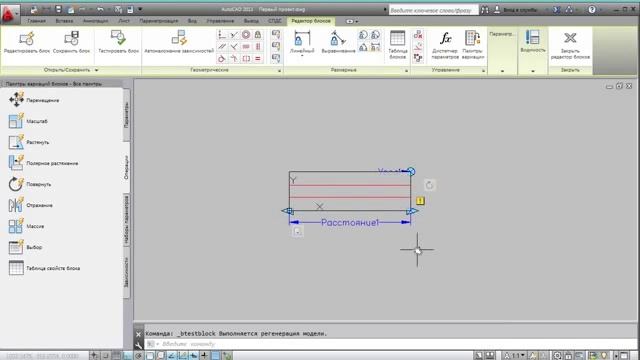Toggle Infer Constraints in status bar
Image resolution: width=640 pixels, height=360 pixels.
point(94,356)
